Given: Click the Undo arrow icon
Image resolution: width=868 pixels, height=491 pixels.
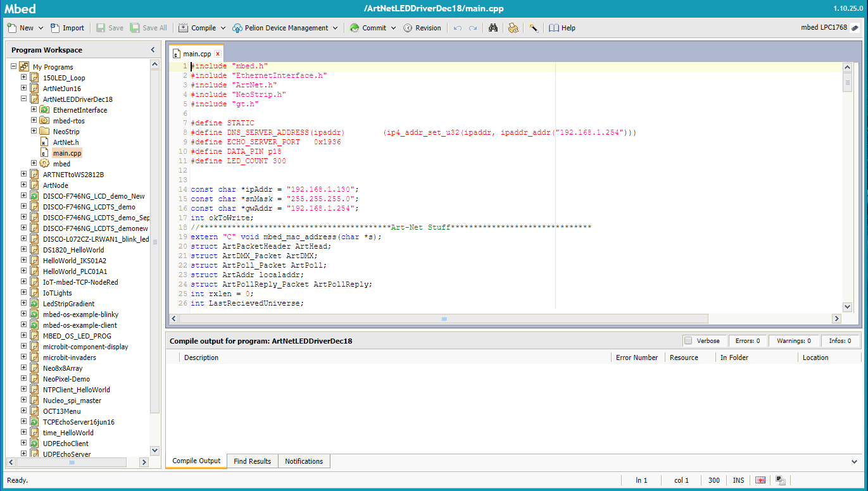Looking at the screenshot, I should coord(457,28).
